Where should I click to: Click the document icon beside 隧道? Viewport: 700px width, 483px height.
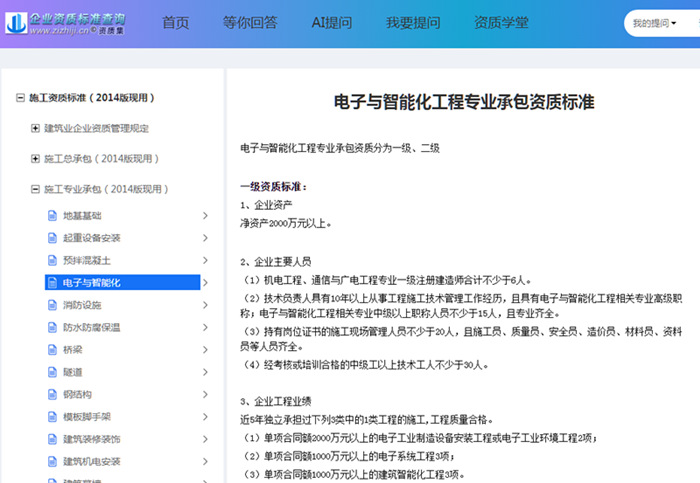tap(52, 372)
